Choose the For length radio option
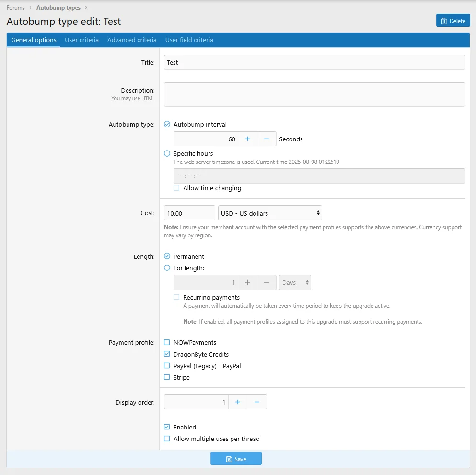This screenshot has height=475, width=476. click(x=167, y=268)
